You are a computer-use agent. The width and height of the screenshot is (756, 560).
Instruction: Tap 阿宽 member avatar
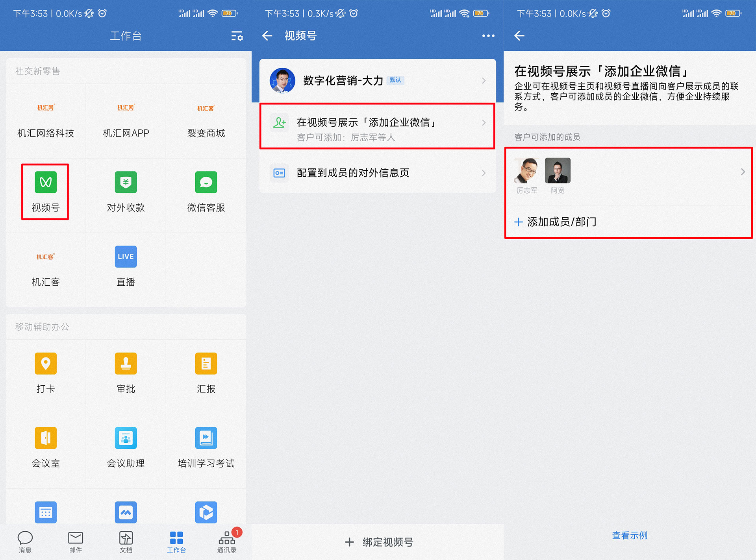point(558,170)
